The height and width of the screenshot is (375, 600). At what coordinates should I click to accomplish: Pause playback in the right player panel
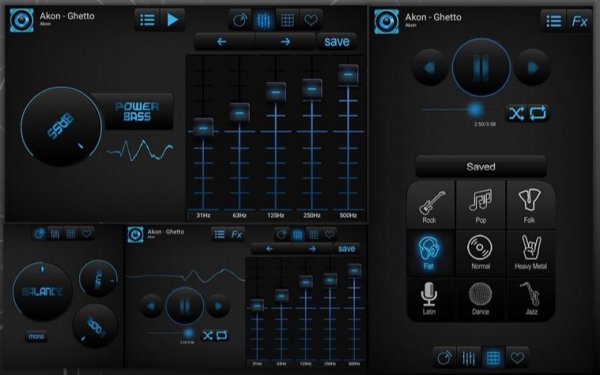(481, 68)
